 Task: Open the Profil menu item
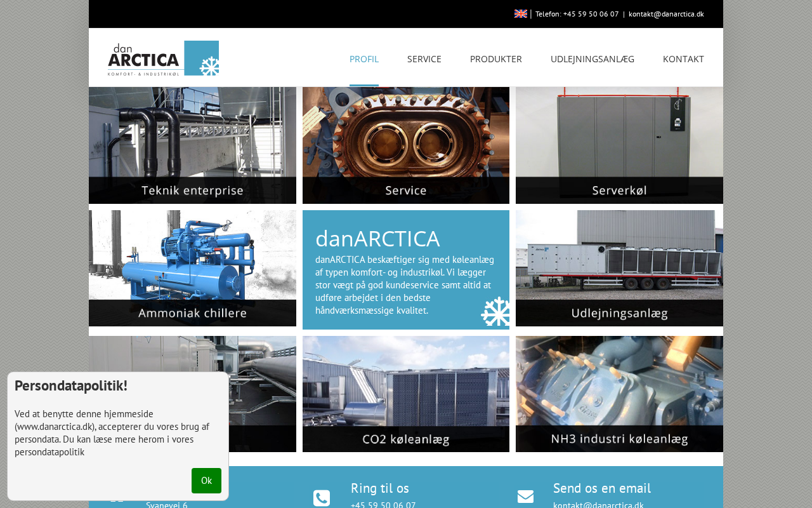(364, 59)
